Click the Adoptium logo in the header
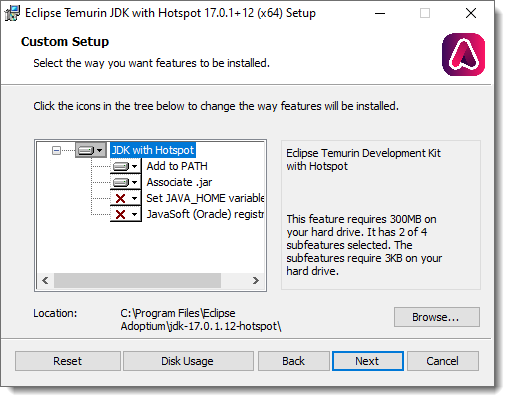This screenshot has height=402, width=510. pos(463,54)
